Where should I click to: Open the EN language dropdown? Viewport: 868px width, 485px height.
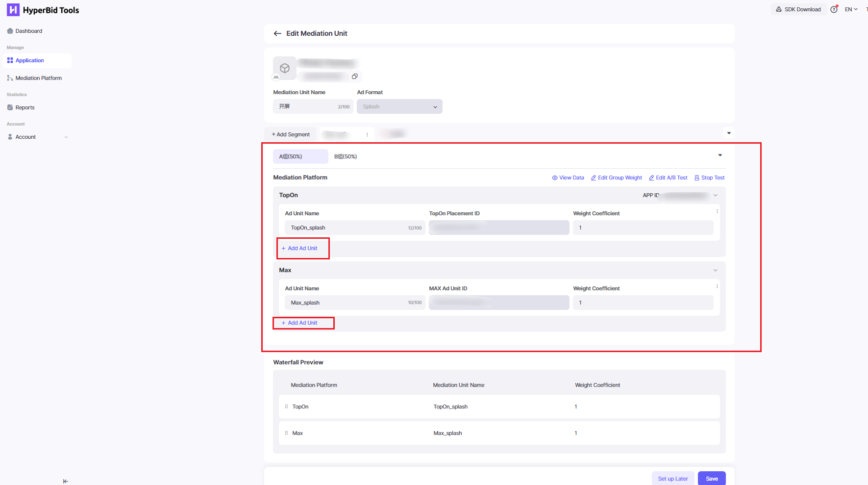point(850,9)
